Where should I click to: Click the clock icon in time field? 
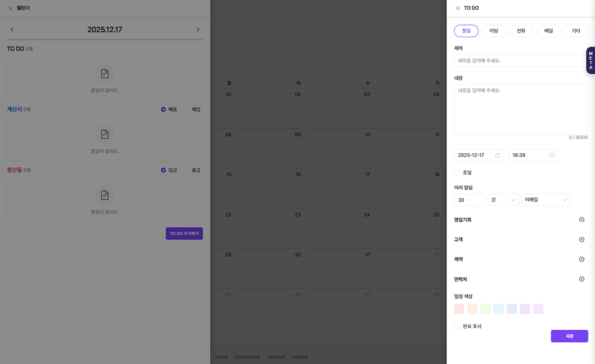tap(551, 155)
